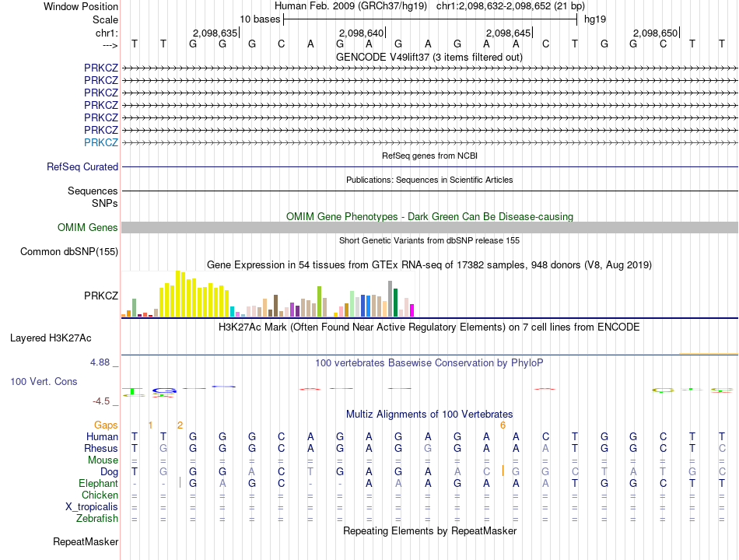Click the 2,098,635 ruler position
Viewport: 739px width, 560px height.
tap(215, 33)
